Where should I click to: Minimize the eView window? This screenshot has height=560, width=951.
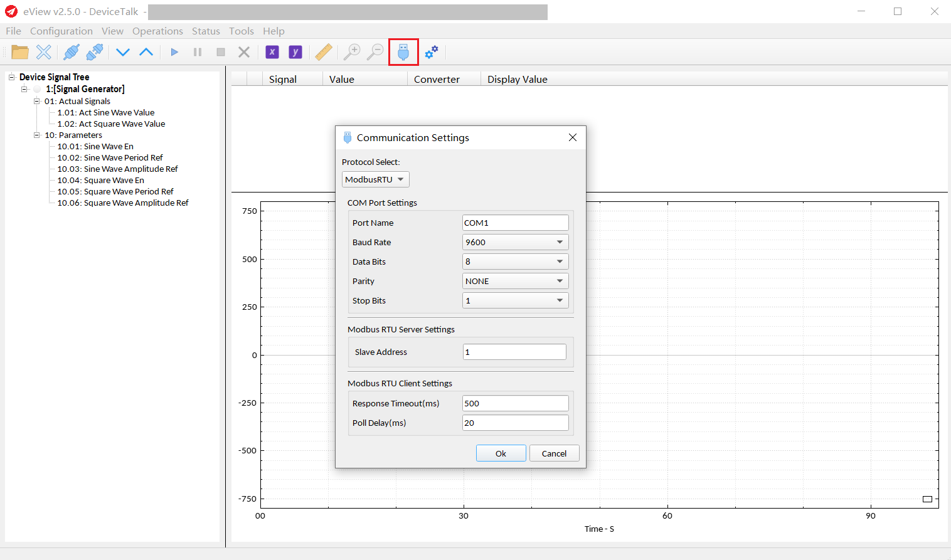tap(861, 11)
